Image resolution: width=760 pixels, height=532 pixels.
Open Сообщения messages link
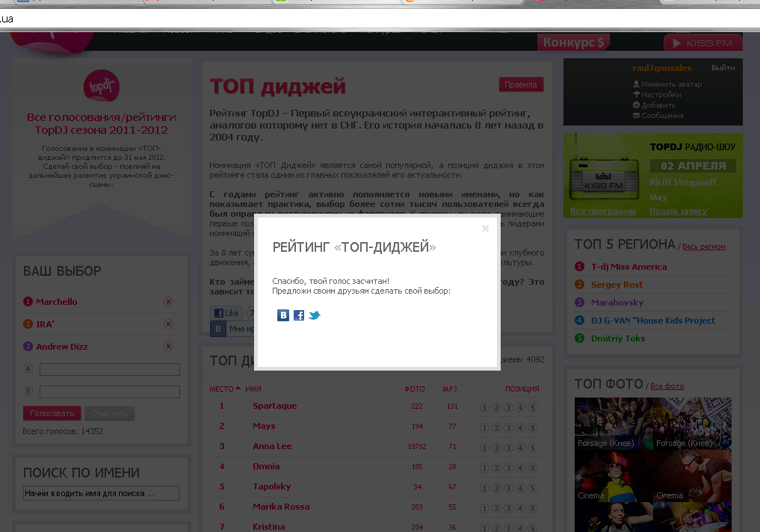point(662,115)
